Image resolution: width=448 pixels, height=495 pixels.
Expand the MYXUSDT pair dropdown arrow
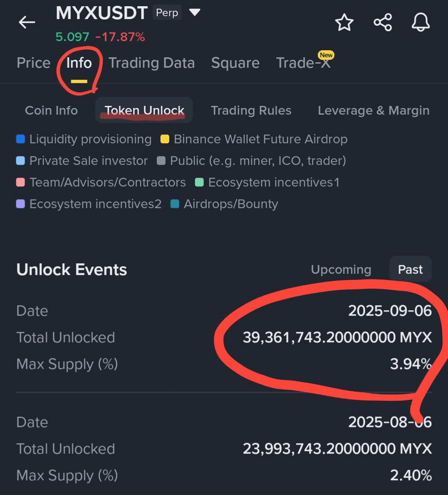(x=195, y=12)
